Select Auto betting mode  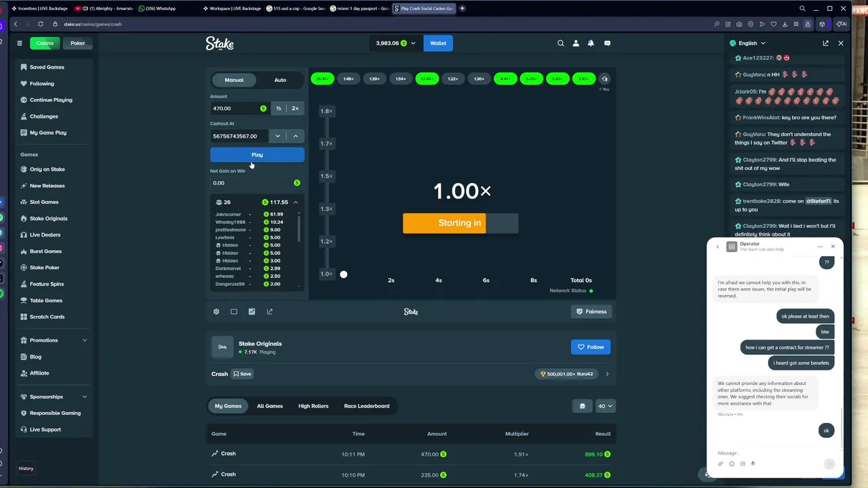pos(280,80)
